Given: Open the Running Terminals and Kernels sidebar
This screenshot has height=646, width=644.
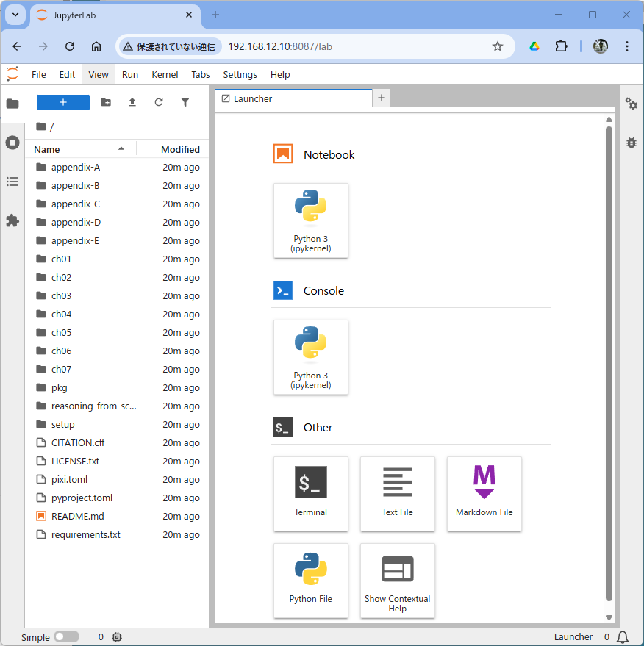Looking at the screenshot, I should point(12,143).
